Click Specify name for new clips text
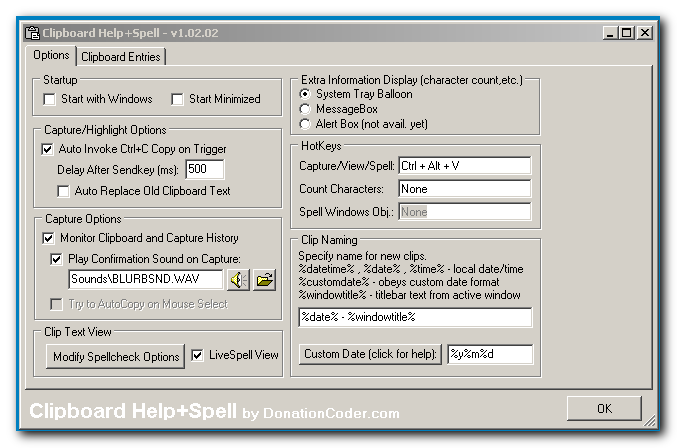The image size is (677, 448). tap(362, 256)
